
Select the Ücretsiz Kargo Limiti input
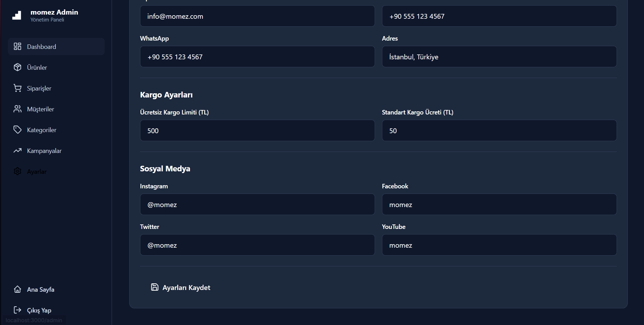coord(257,131)
